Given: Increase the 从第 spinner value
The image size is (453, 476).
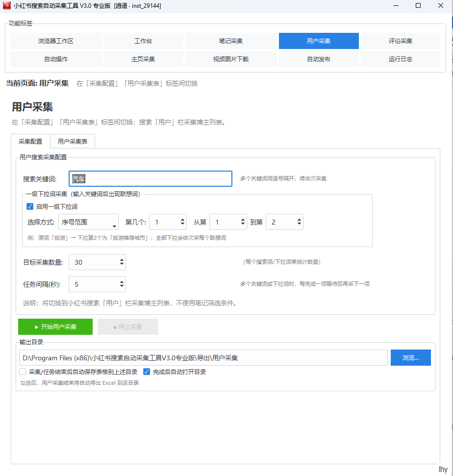Looking at the screenshot, I should coord(243,220).
